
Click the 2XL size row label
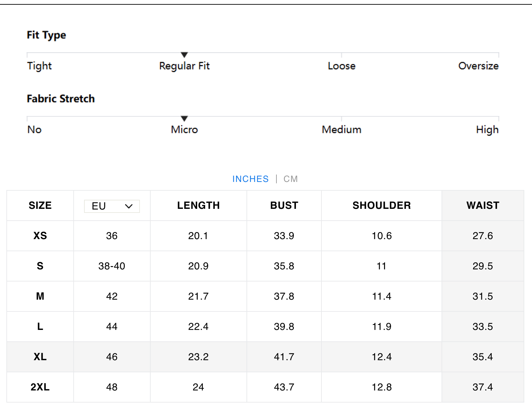point(40,387)
